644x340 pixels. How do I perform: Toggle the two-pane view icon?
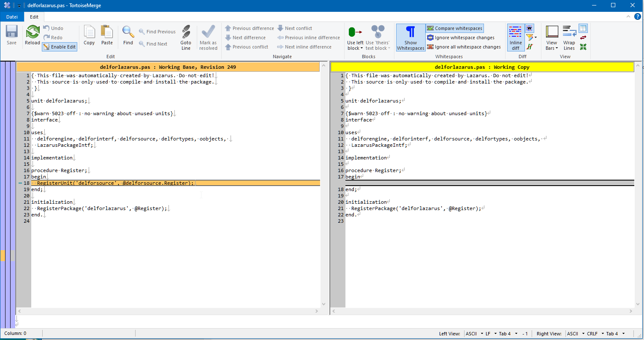coord(583,28)
